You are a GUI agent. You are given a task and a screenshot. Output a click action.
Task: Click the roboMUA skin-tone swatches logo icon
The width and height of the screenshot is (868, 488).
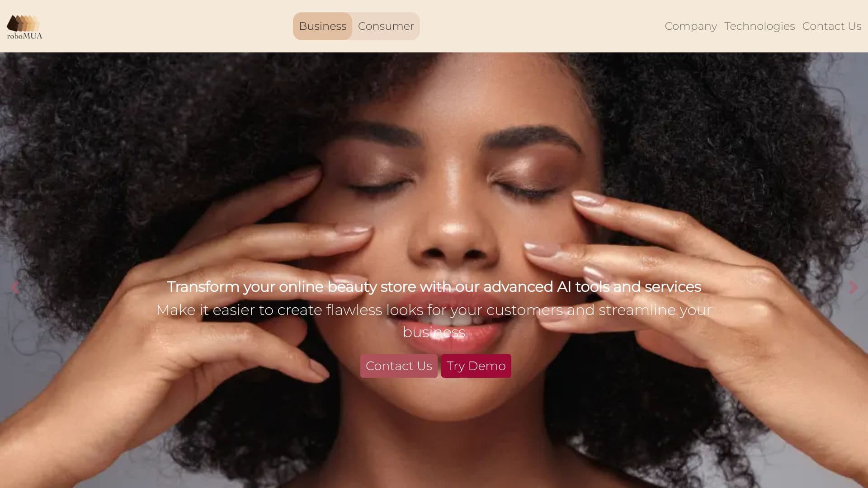pyautogui.click(x=23, y=23)
